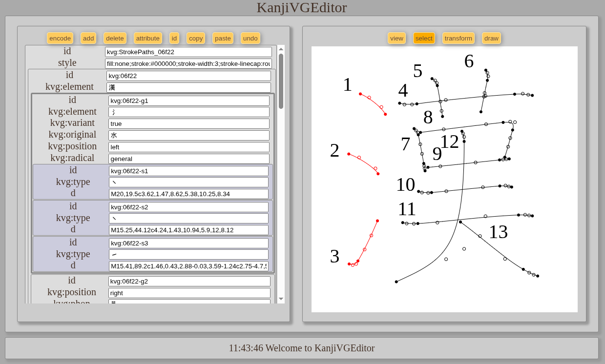The width and height of the screenshot is (605, 364).
Task: Edit the kvg:radical field showing general
Action: tap(189, 159)
